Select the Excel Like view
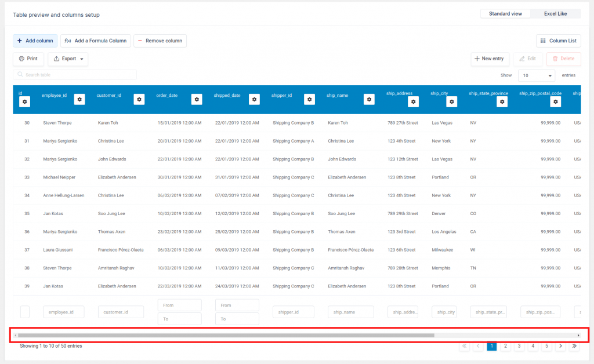The width and height of the screenshot is (594, 364). (555, 13)
